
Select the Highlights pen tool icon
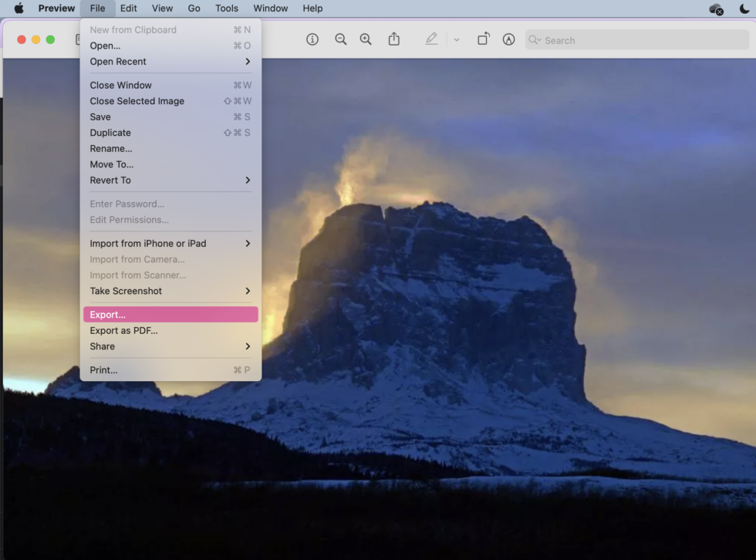tap(508, 39)
